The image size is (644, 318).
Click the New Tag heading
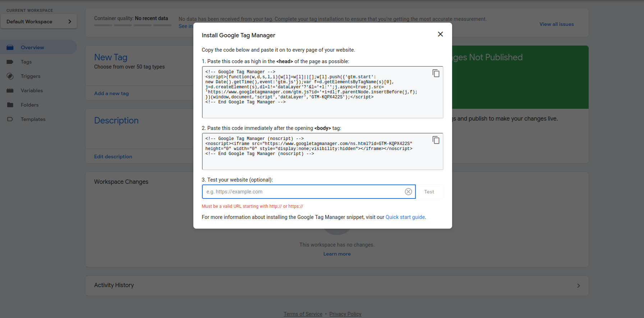tap(111, 57)
